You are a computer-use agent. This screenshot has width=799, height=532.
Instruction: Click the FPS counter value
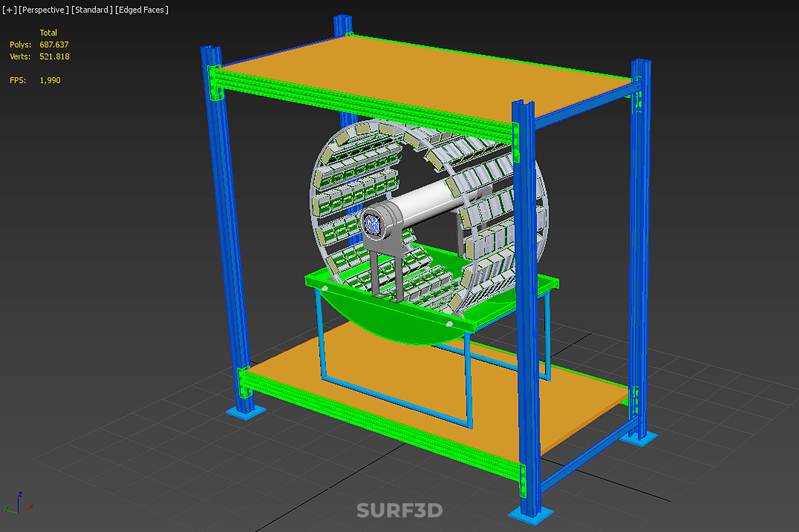click(50, 80)
